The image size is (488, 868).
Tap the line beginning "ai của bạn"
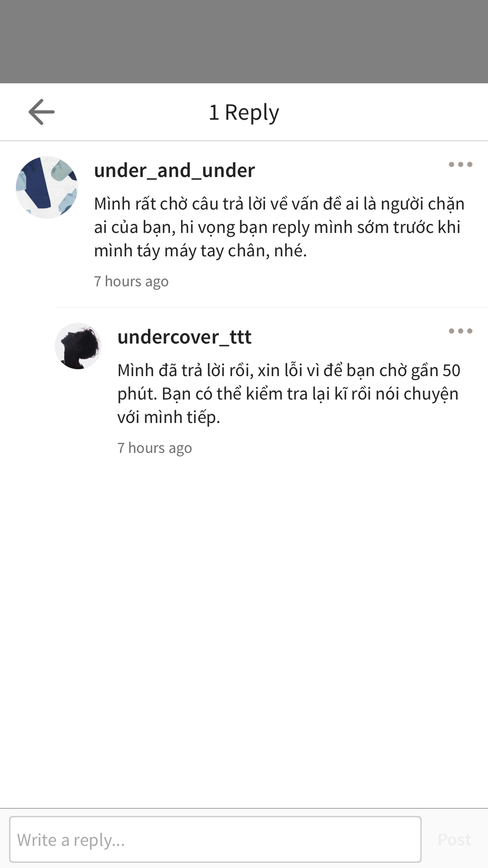(x=277, y=227)
